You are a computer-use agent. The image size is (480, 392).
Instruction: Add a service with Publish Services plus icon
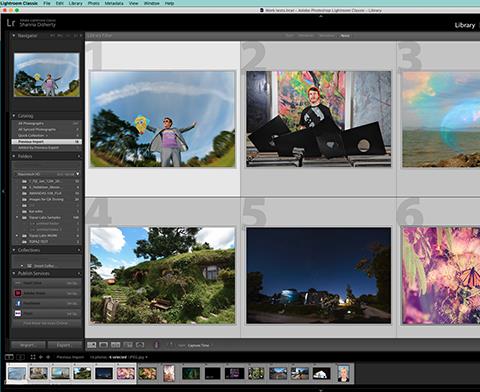click(79, 274)
